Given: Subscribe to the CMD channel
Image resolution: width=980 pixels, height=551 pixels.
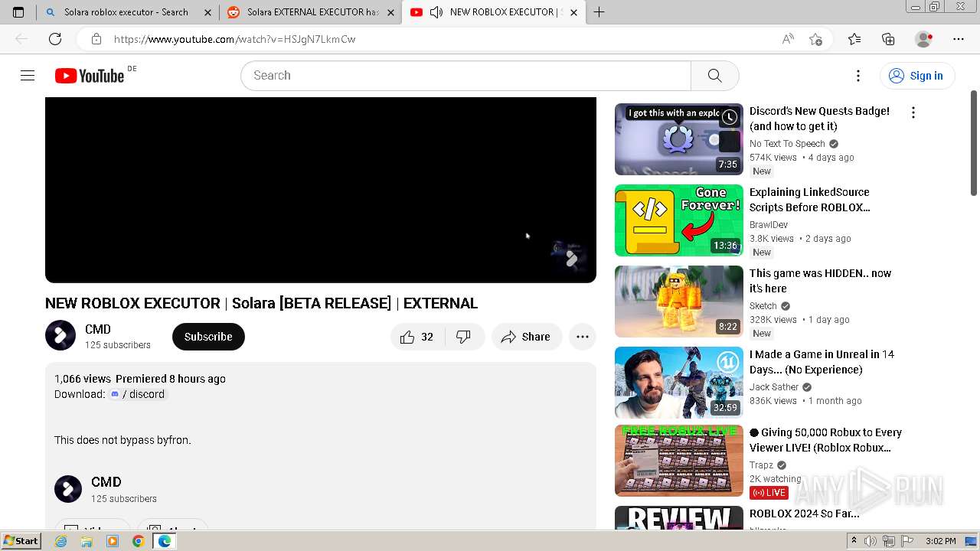Looking at the screenshot, I should [x=208, y=337].
